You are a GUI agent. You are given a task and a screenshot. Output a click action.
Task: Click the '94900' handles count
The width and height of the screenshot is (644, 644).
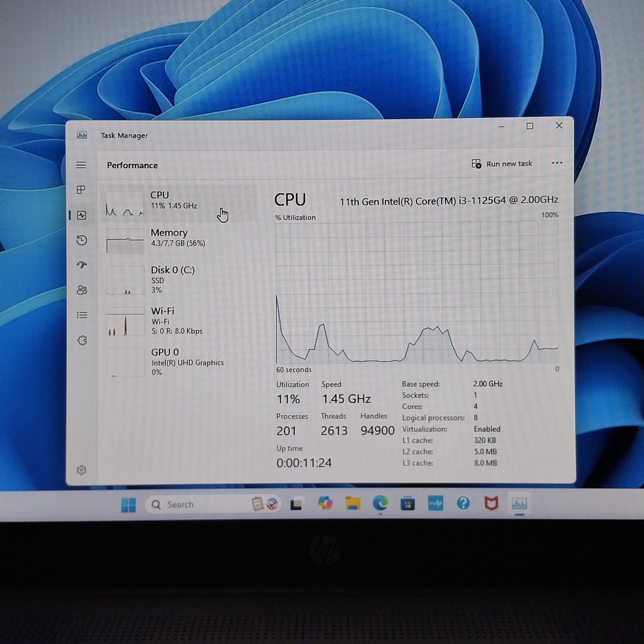(x=377, y=431)
